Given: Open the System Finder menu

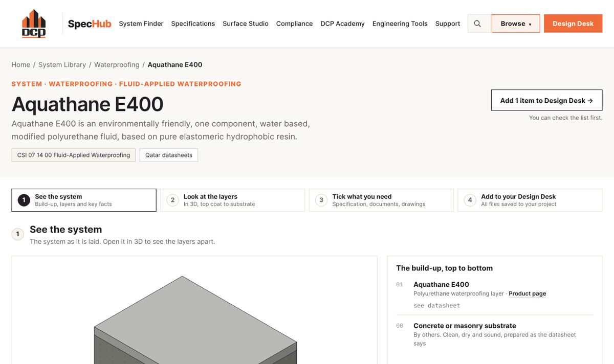Looking at the screenshot, I should pyautogui.click(x=141, y=24).
